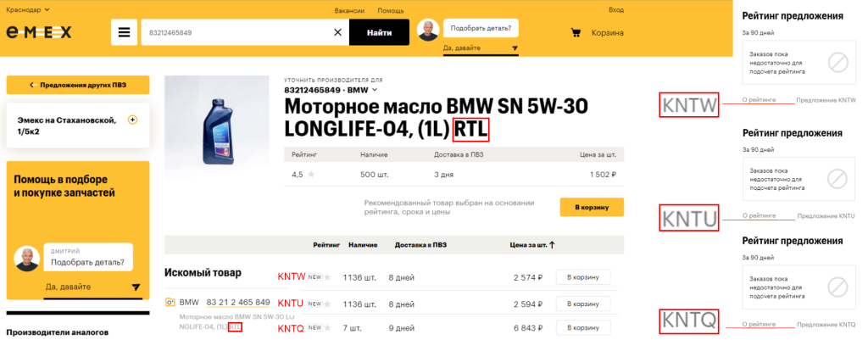This screenshot has height=340, width=868.
Task: Send the header 'Да, давайте' reply arrow
Action: (515, 48)
